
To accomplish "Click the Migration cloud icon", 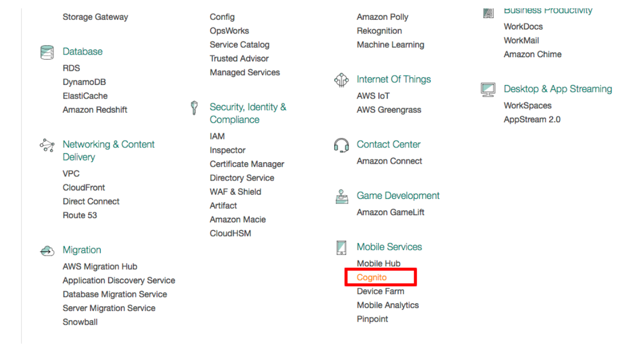I will tap(47, 251).
